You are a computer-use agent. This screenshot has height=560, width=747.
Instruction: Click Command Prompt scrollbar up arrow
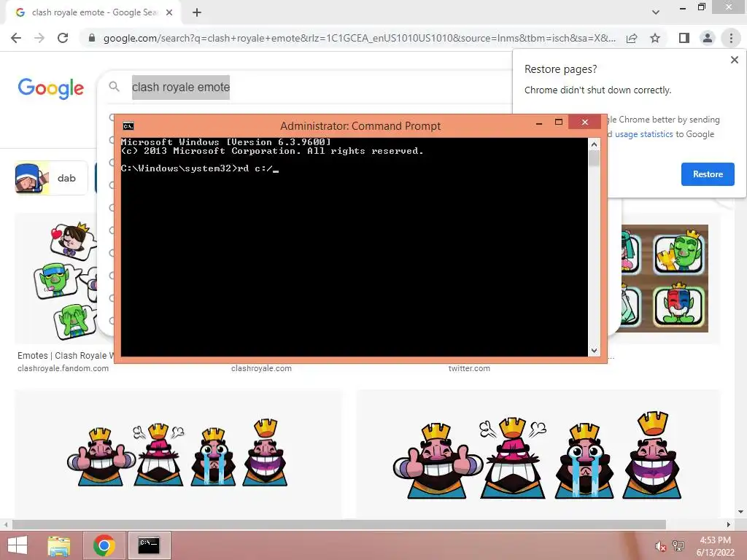pyautogui.click(x=594, y=144)
